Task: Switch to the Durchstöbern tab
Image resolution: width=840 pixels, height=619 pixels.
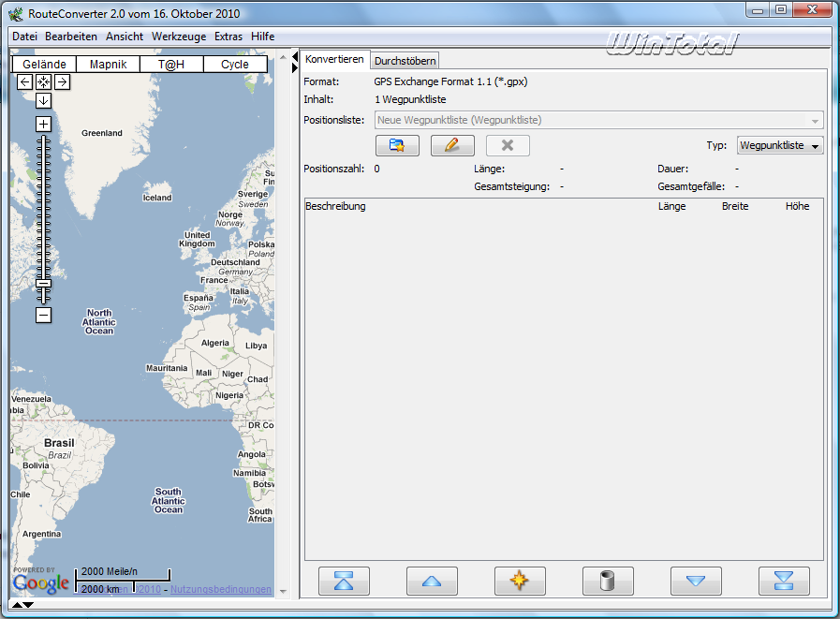Action: pos(405,61)
